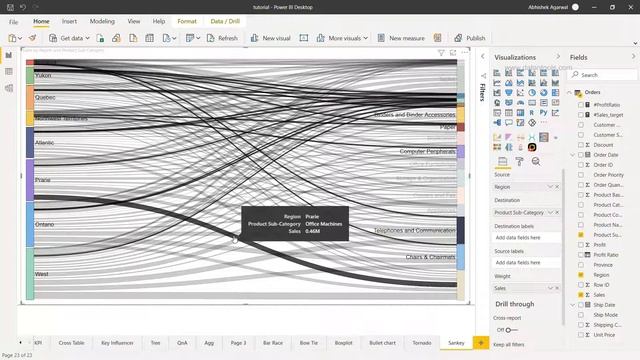The width and height of the screenshot is (640, 360).
Task: Select the blue Ontario node in Sankey
Action: tap(30, 224)
